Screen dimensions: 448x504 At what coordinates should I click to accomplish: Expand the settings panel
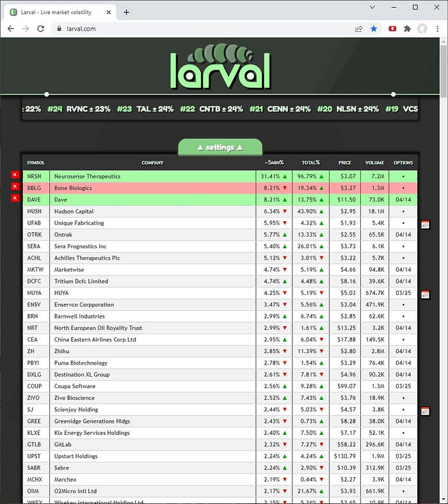point(220,147)
